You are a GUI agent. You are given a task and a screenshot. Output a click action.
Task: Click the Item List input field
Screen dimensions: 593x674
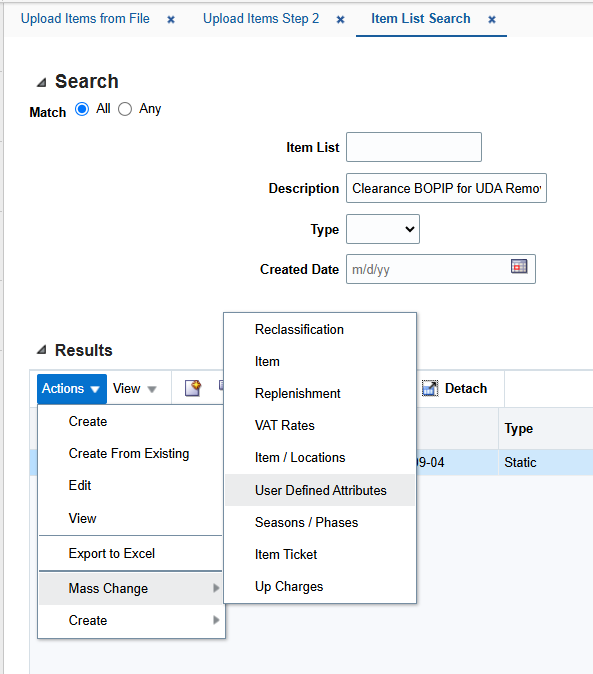414,147
